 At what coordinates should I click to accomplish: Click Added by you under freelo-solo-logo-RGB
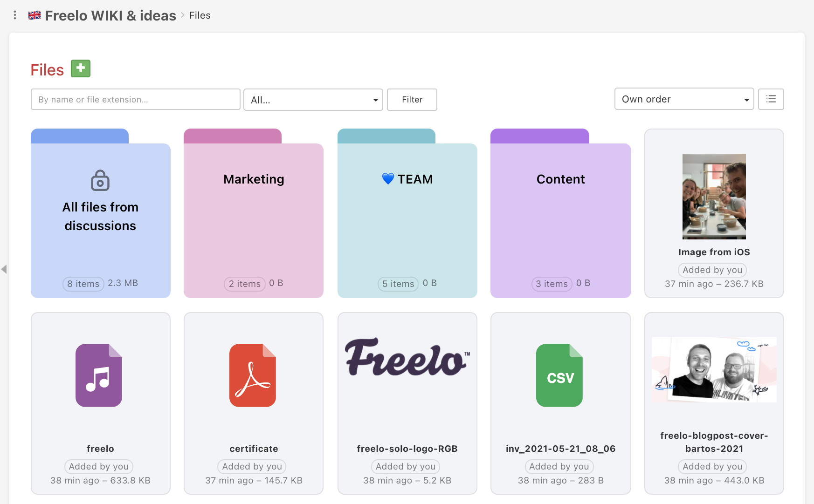[406, 467]
